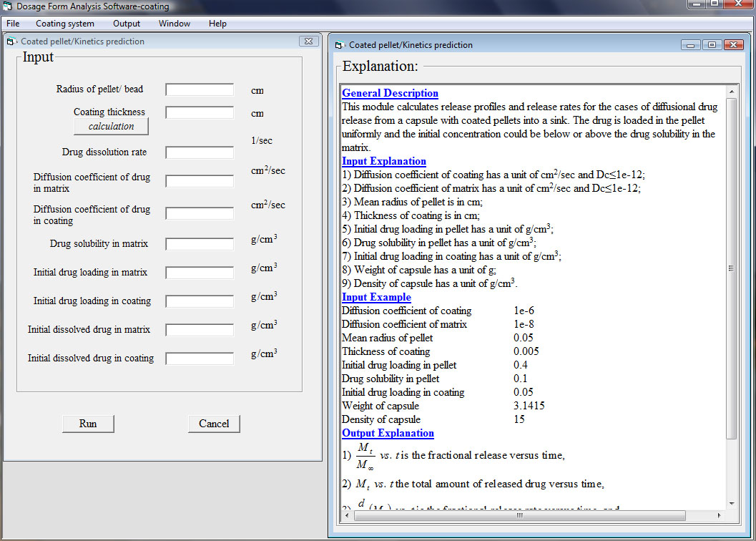The image size is (756, 541).
Task: Focus the Initial drug loading in coating field
Action: [200, 301]
